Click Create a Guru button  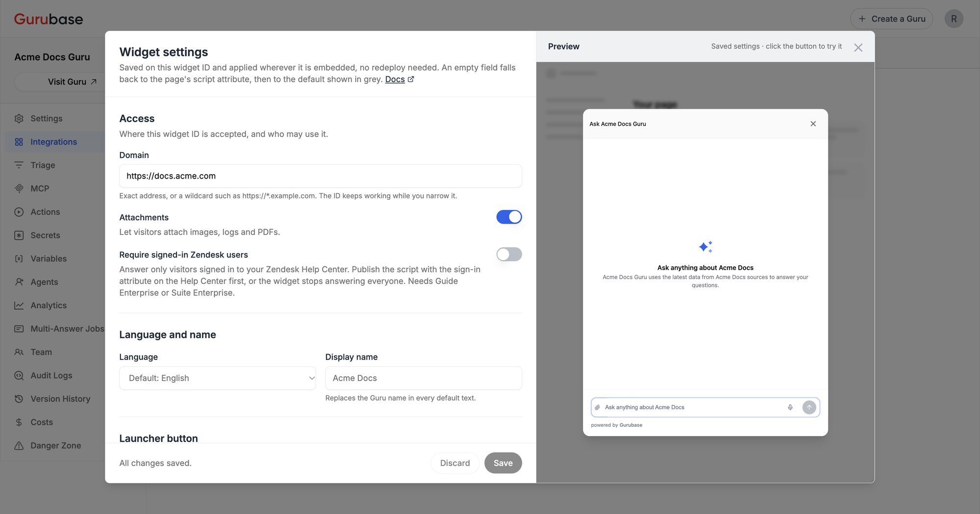point(891,19)
